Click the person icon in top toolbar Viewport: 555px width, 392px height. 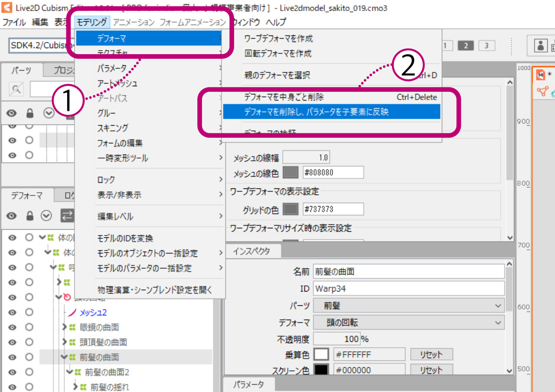540,45
